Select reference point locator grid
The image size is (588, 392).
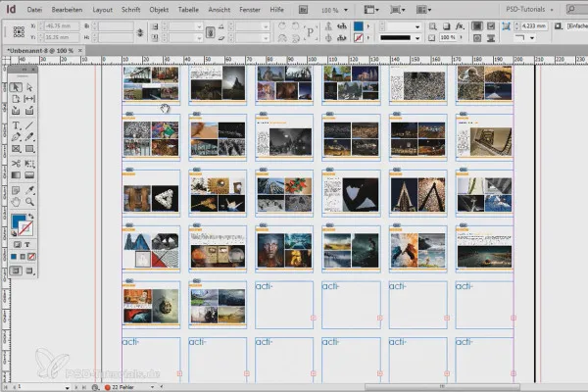tap(19, 32)
